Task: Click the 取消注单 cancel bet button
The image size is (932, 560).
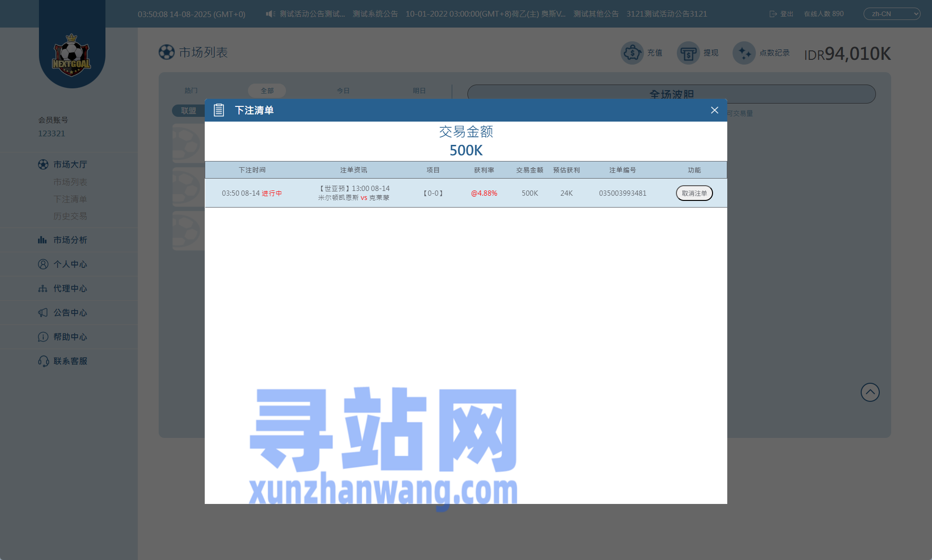Action: [694, 193]
